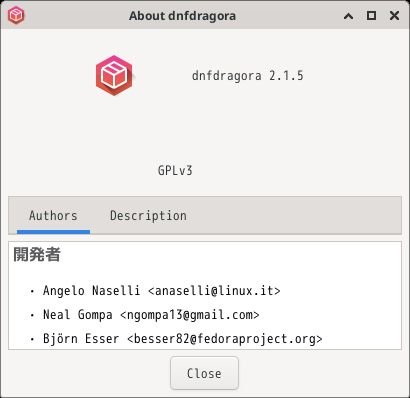Click the GPLv3 license text
Viewport: 410px width, 398px height.
pyautogui.click(x=175, y=171)
